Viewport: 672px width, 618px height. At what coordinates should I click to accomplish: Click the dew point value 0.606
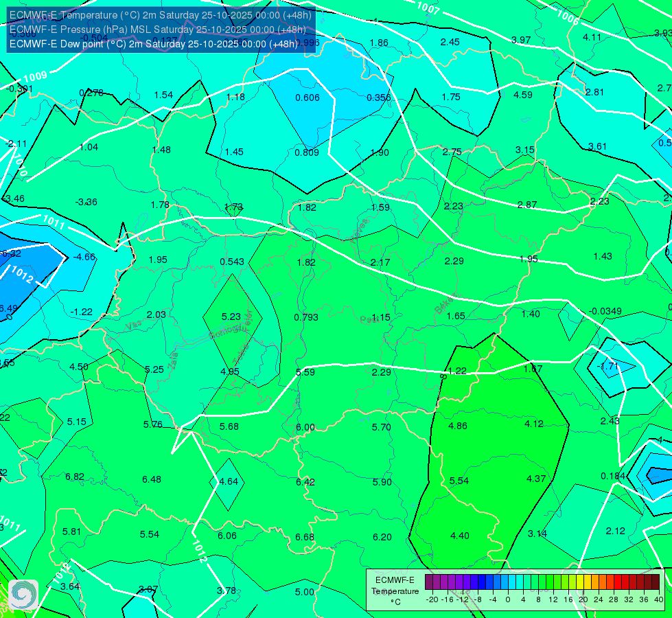(x=308, y=98)
